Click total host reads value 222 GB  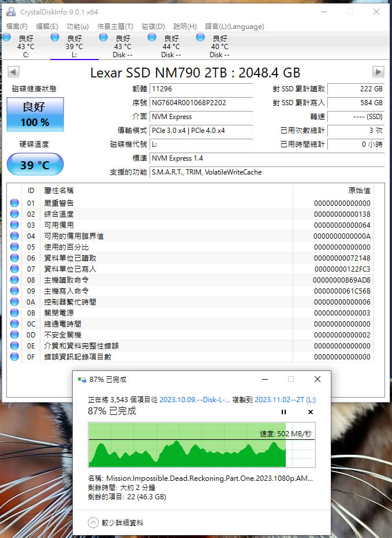tap(356, 89)
